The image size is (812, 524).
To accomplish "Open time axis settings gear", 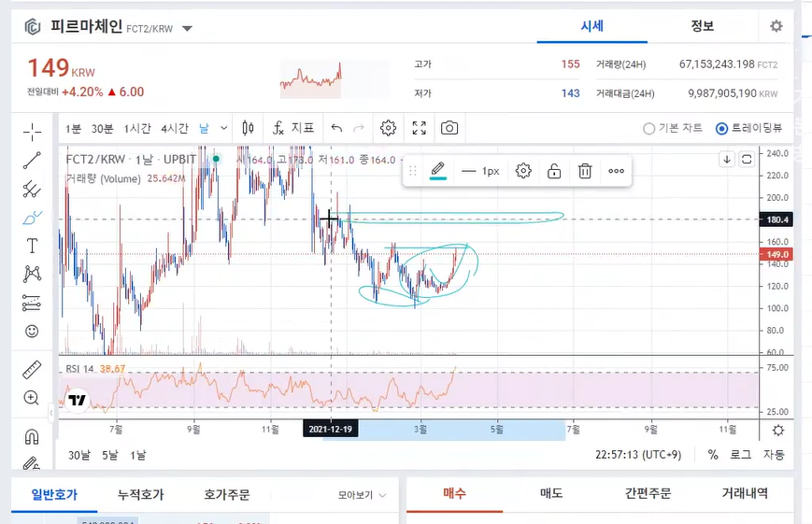I will [777, 430].
